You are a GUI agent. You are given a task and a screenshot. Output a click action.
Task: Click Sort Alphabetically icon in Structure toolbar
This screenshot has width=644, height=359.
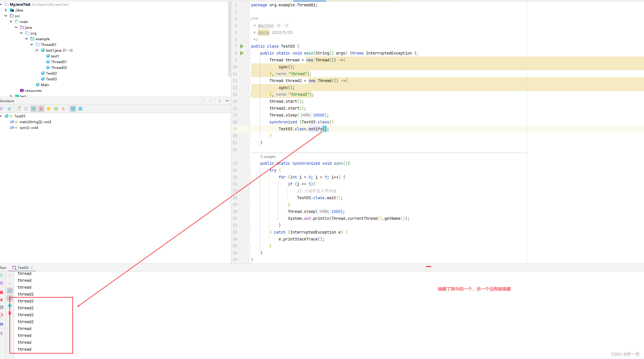(x=9, y=109)
